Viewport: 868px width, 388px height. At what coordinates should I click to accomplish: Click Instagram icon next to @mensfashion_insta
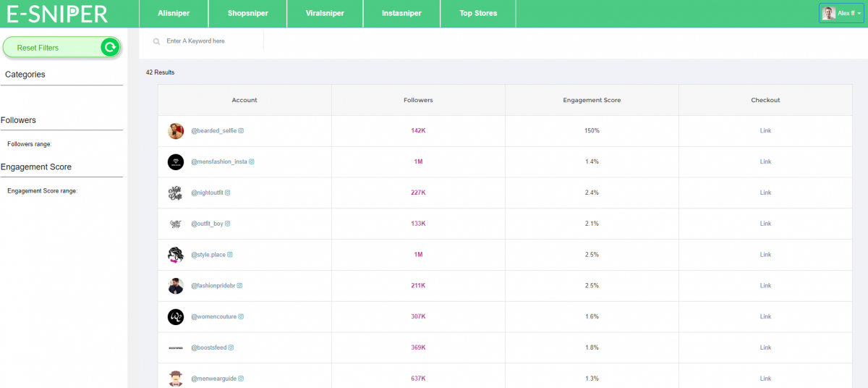(252, 162)
